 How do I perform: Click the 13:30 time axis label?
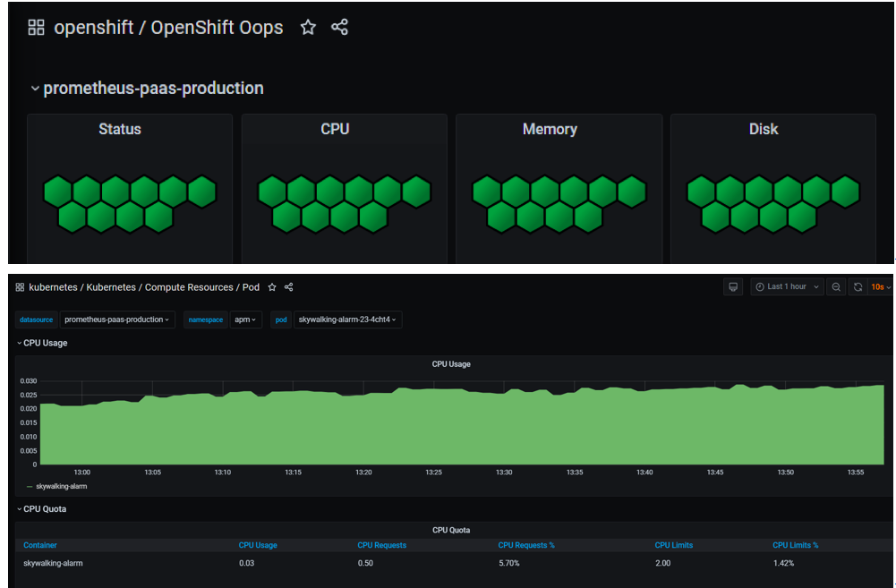[504, 472]
